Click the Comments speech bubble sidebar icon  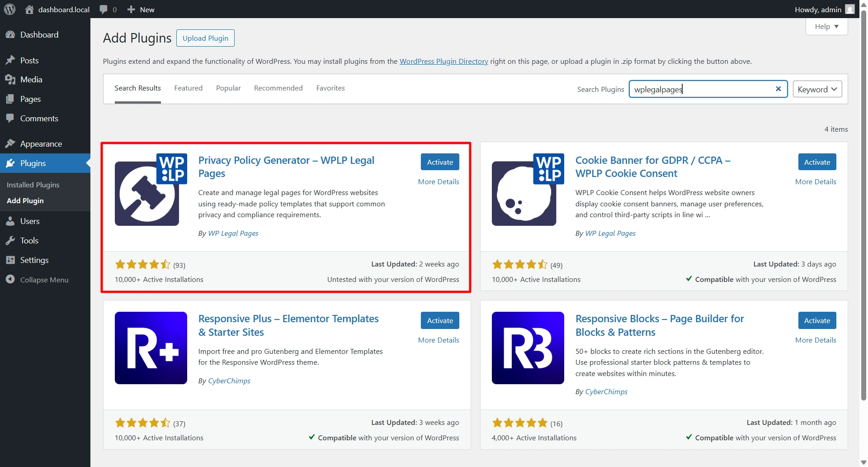(10, 118)
